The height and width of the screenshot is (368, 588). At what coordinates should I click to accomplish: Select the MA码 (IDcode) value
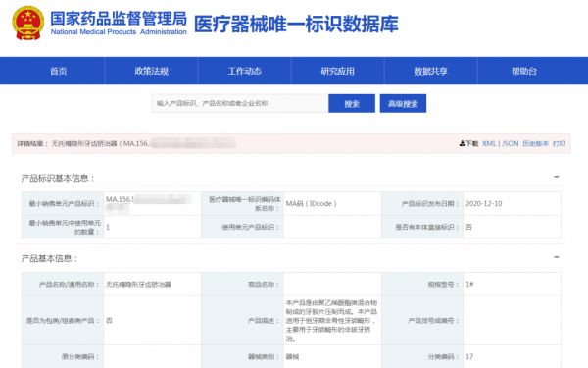click(312, 203)
